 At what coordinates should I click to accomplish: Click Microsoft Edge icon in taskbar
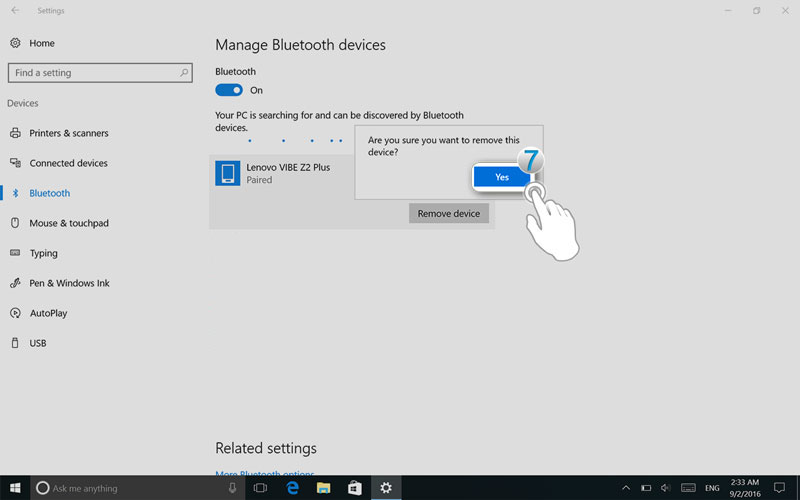coord(293,488)
